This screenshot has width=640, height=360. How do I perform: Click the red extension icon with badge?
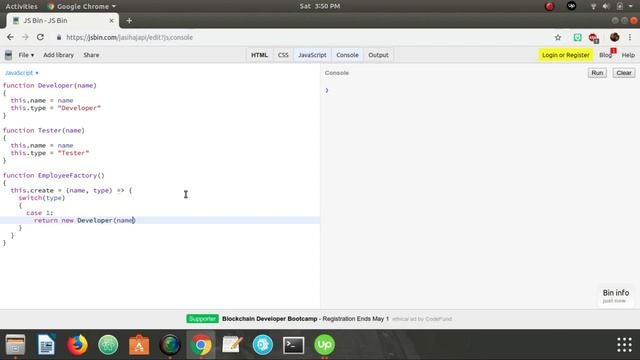(593, 38)
